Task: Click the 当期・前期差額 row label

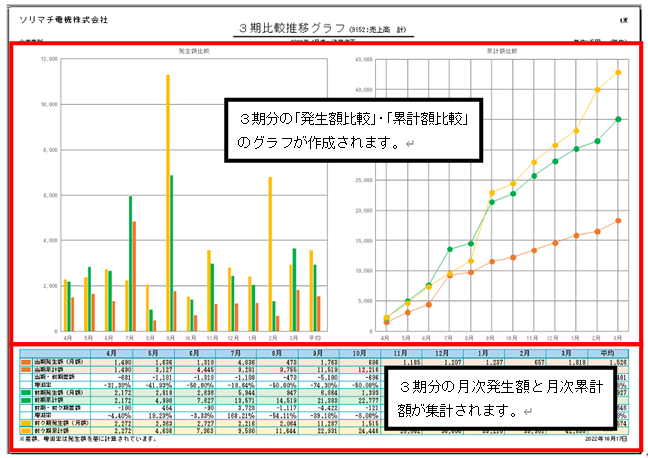Action: tap(55, 377)
